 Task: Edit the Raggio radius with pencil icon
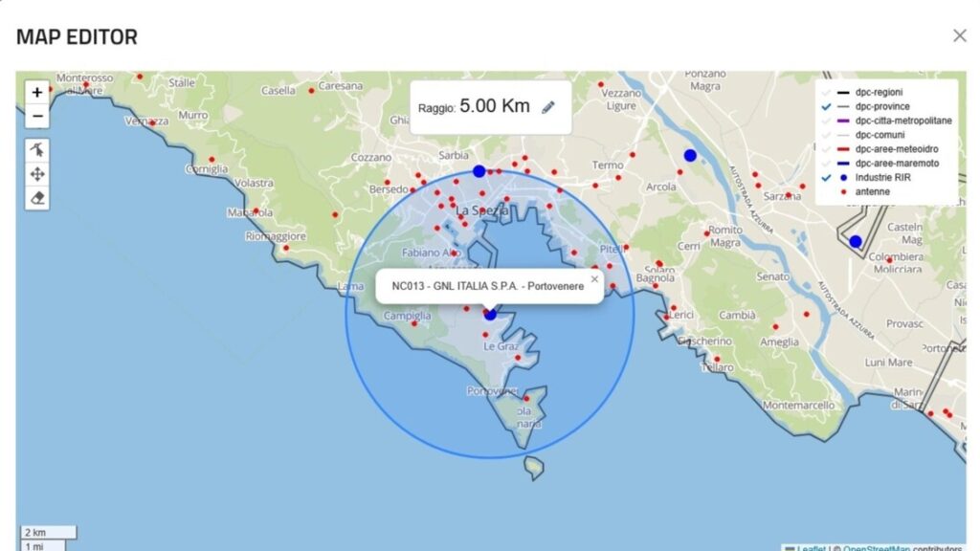click(x=548, y=107)
